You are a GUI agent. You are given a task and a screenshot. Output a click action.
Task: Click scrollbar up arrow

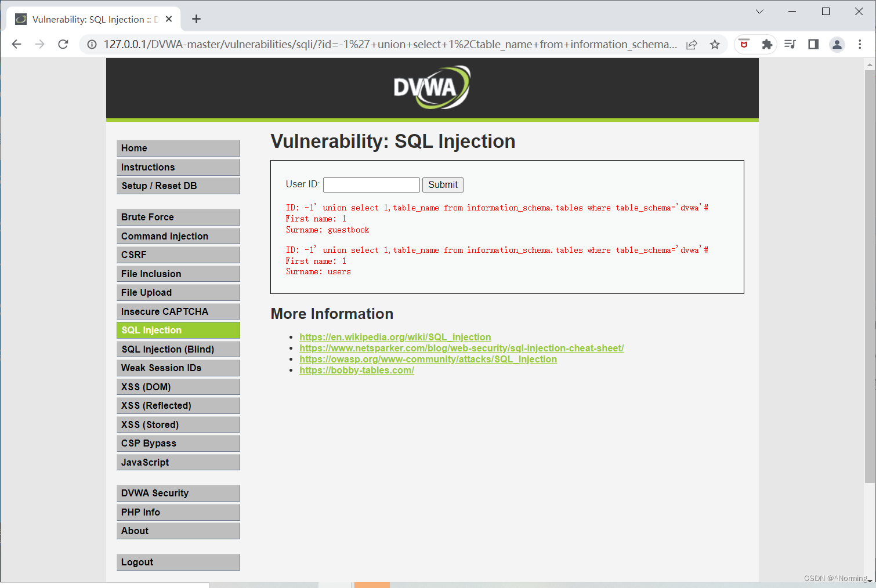pyautogui.click(x=869, y=64)
